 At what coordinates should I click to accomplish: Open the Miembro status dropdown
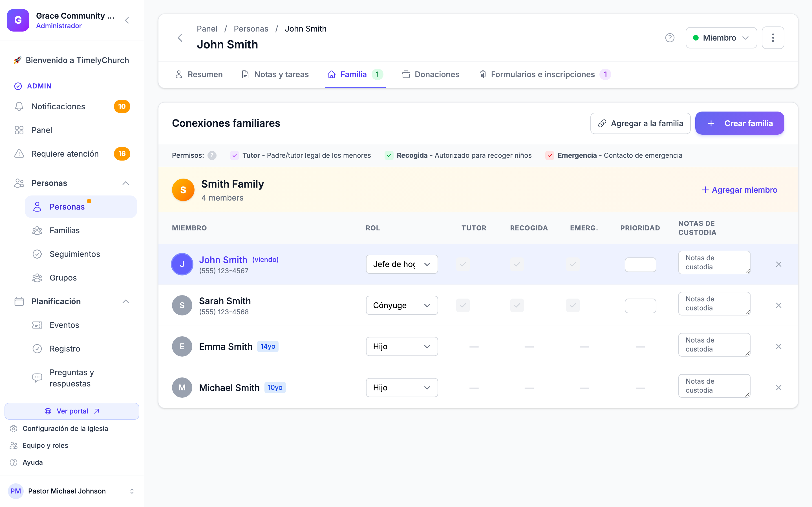pyautogui.click(x=721, y=38)
